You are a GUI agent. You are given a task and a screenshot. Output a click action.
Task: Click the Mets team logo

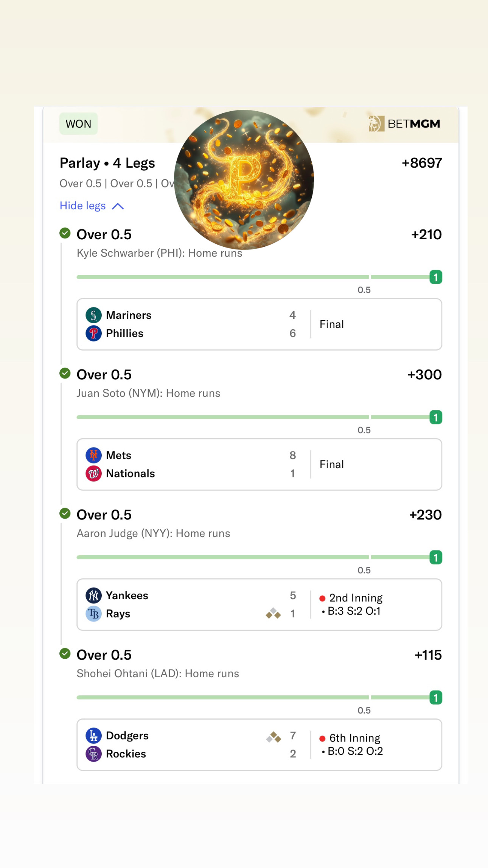[x=93, y=455]
